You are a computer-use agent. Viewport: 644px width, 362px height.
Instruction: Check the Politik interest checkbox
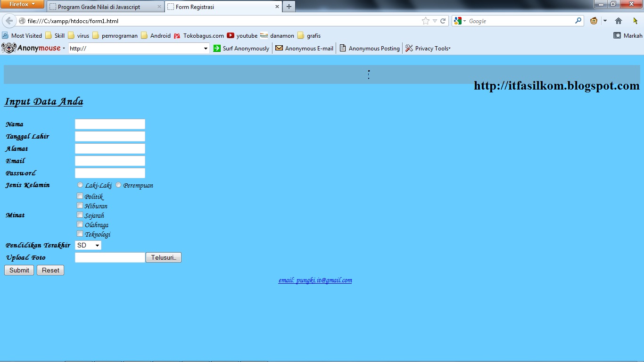pyautogui.click(x=80, y=196)
